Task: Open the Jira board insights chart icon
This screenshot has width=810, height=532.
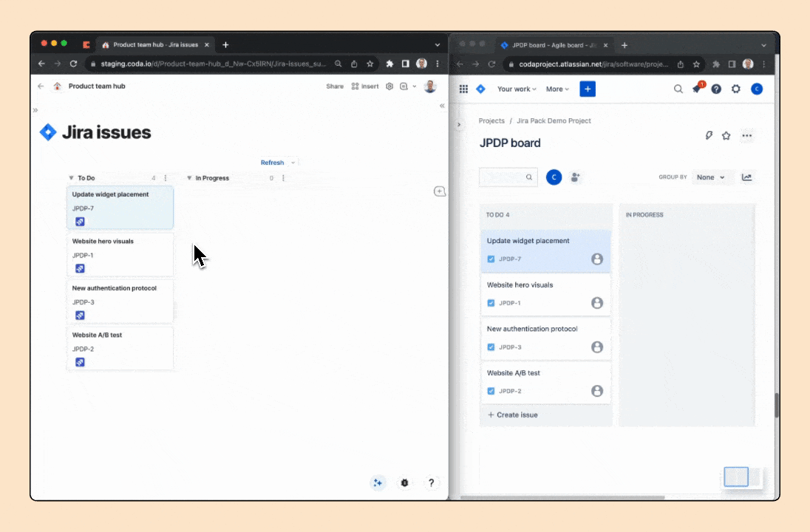Action: pos(746,177)
